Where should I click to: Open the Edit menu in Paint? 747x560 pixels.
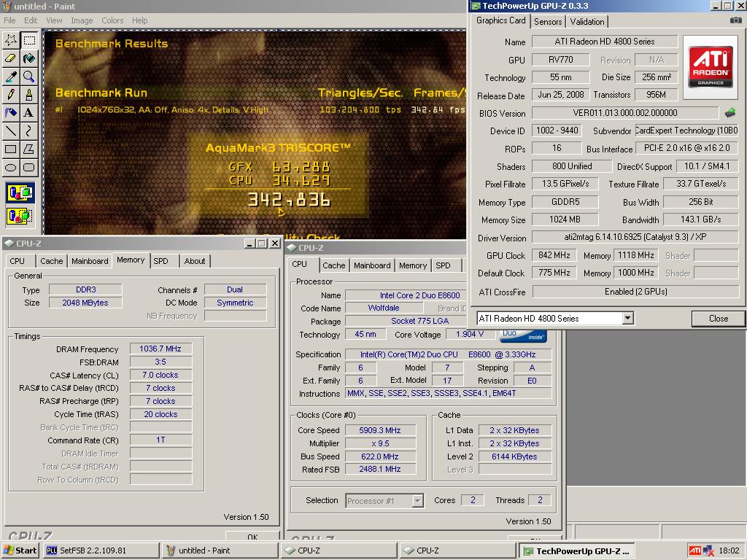31,20
